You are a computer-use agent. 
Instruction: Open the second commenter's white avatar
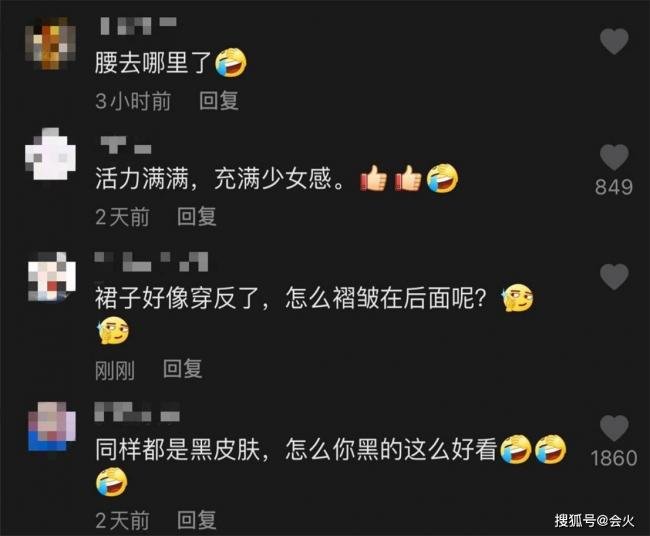point(51,154)
